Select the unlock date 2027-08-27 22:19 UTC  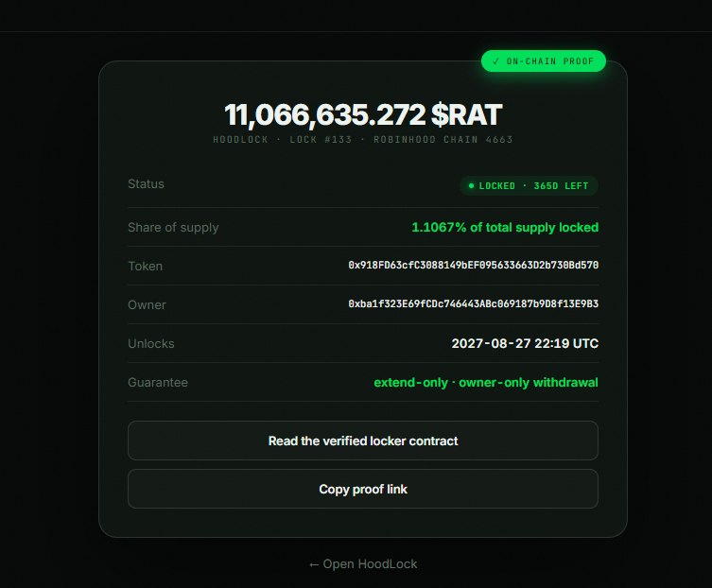(x=525, y=343)
